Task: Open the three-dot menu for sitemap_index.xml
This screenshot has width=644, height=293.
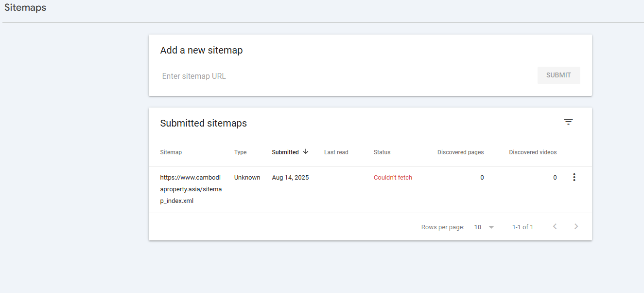Action: pos(574,178)
